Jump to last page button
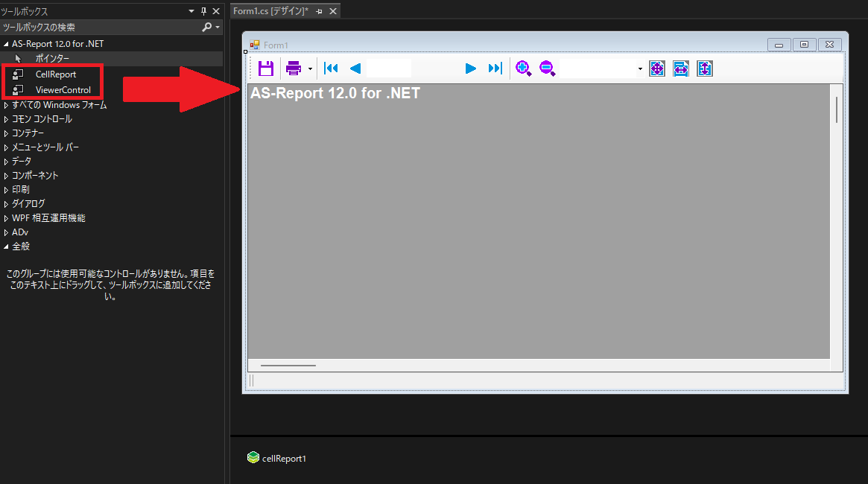The width and height of the screenshot is (868, 484). point(495,68)
